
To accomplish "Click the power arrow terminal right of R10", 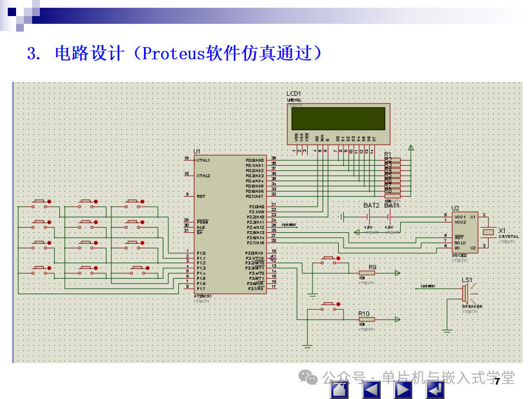I will (398, 319).
